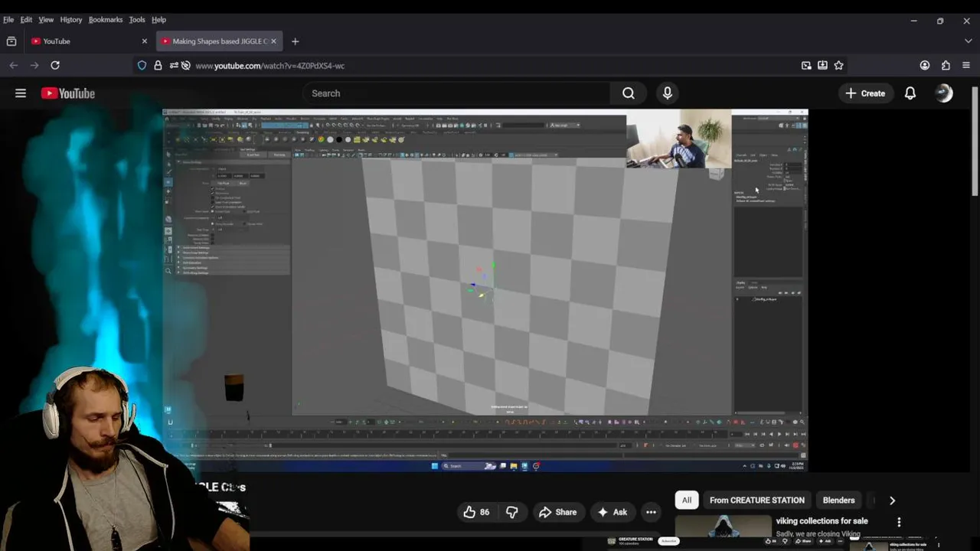
Task: Click the page vertical scrollbar
Action: tap(975, 142)
